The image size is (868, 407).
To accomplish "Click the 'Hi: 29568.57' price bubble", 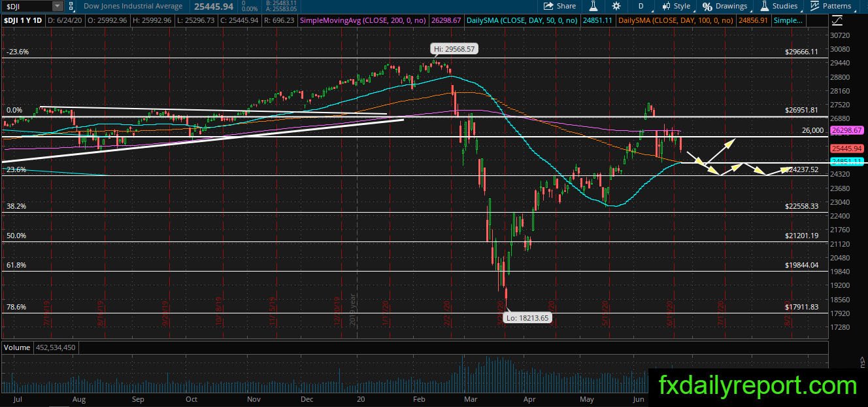I will pos(453,48).
